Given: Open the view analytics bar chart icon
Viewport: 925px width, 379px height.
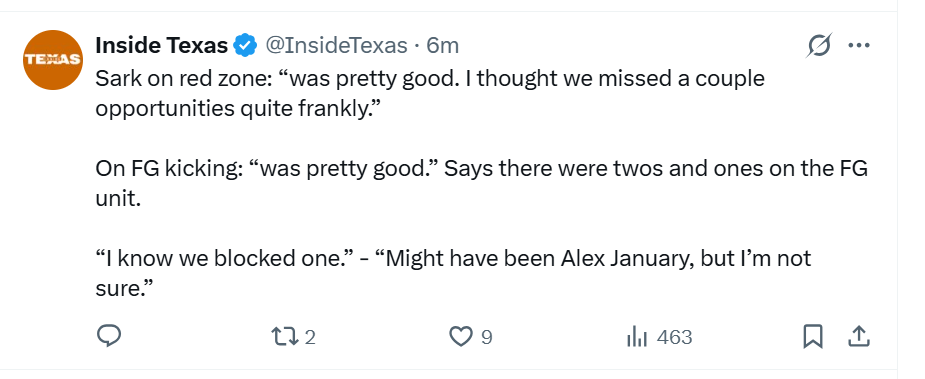Looking at the screenshot, I should coord(637,337).
